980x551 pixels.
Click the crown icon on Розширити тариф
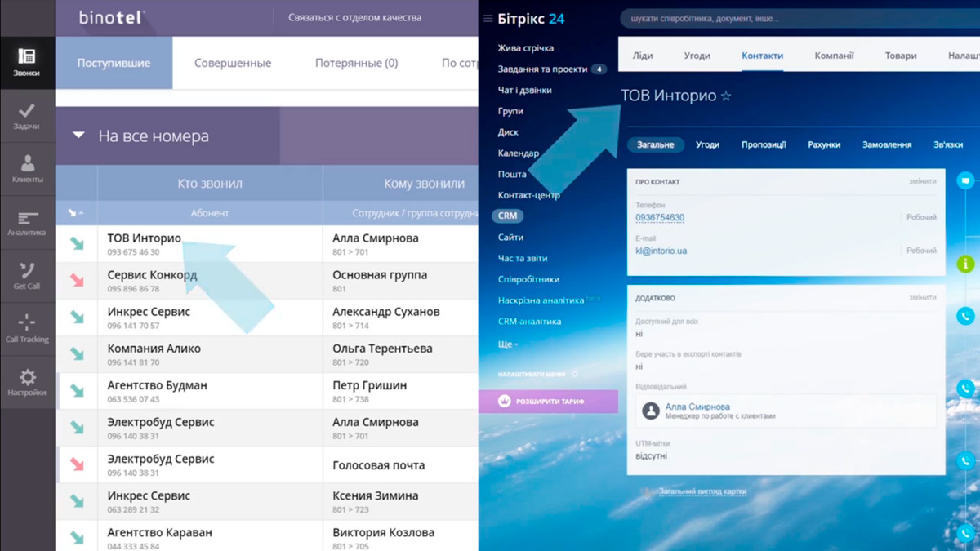click(504, 402)
